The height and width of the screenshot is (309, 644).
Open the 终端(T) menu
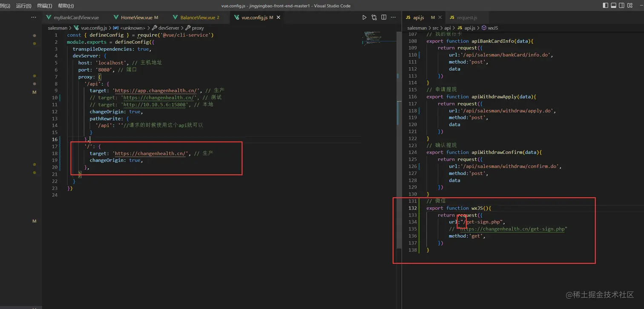click(x=45, y=6)
